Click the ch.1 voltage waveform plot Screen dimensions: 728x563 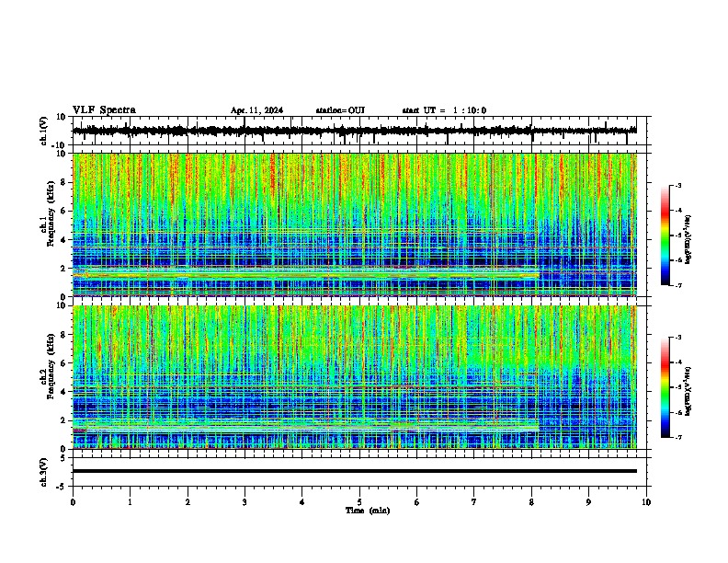(x=359, y=131)
